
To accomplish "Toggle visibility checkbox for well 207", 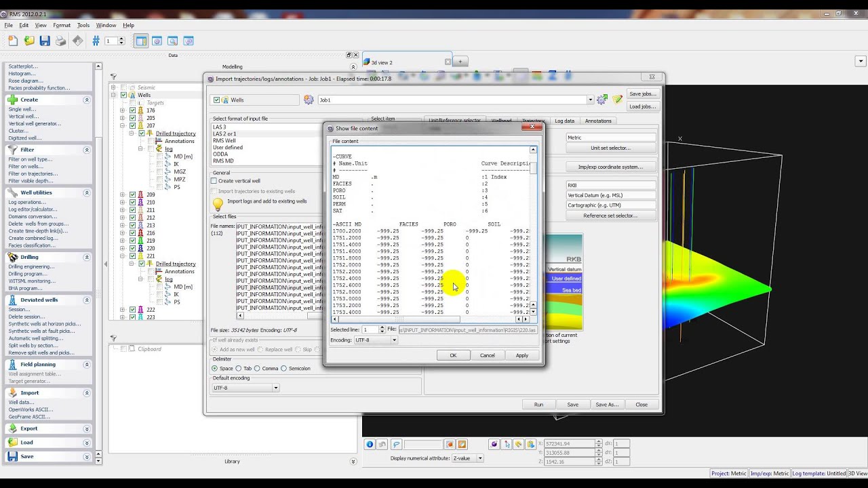I will pyautogui.click(x=133, y=125).
